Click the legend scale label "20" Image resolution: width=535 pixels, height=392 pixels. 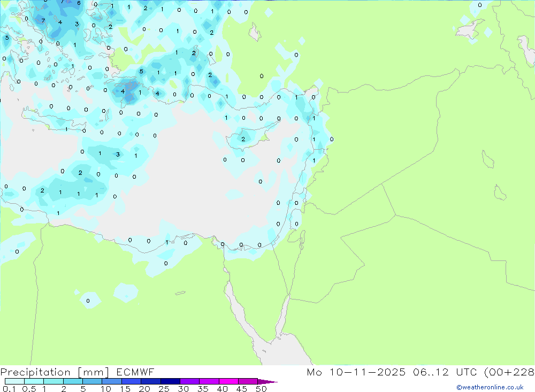(x=144, y=389)
